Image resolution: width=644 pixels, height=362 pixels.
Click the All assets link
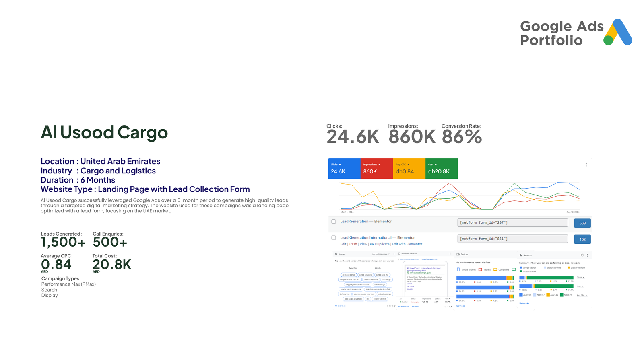click(415, 306)
